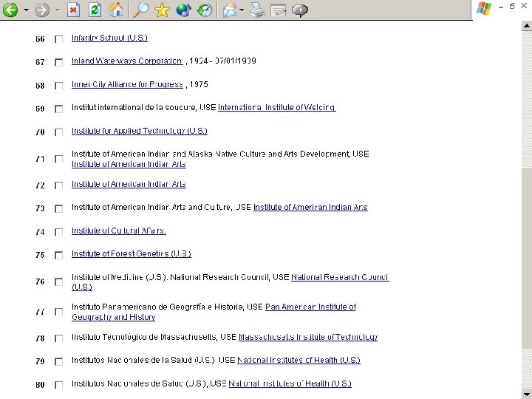The height and width of the screenshot is (399, 532).
Task: Click the Windows flag logo
Action: tap(484, 8)
